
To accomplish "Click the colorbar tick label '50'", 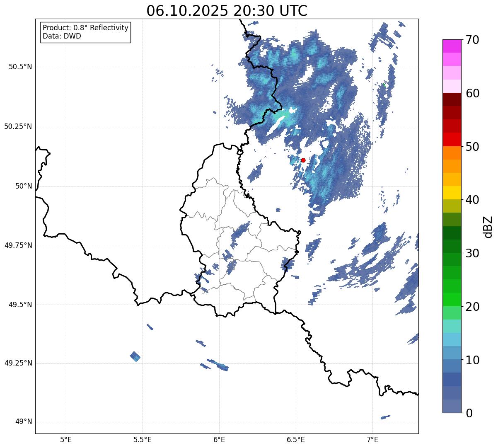I will coord(472,147).
